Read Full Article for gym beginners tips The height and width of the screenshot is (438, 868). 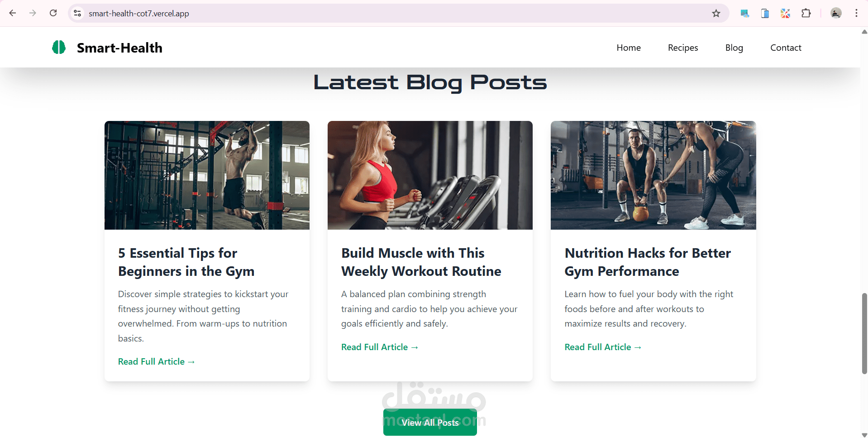pos(156,361)
